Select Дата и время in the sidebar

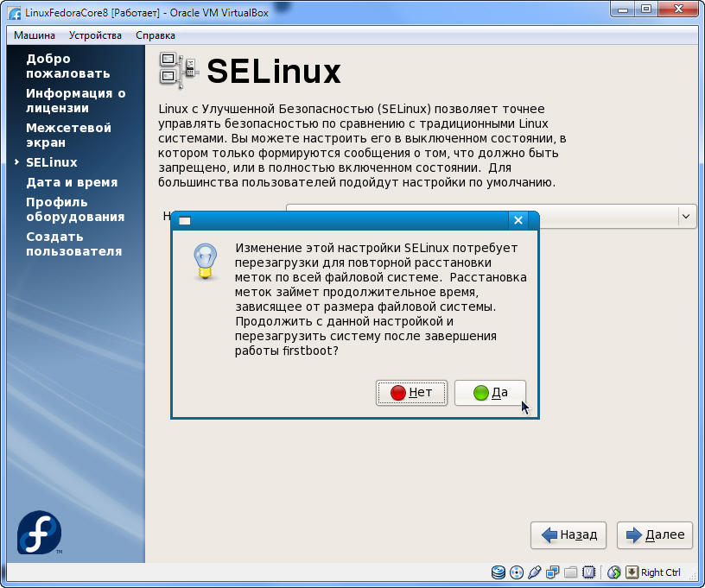[x=72, y=182]
